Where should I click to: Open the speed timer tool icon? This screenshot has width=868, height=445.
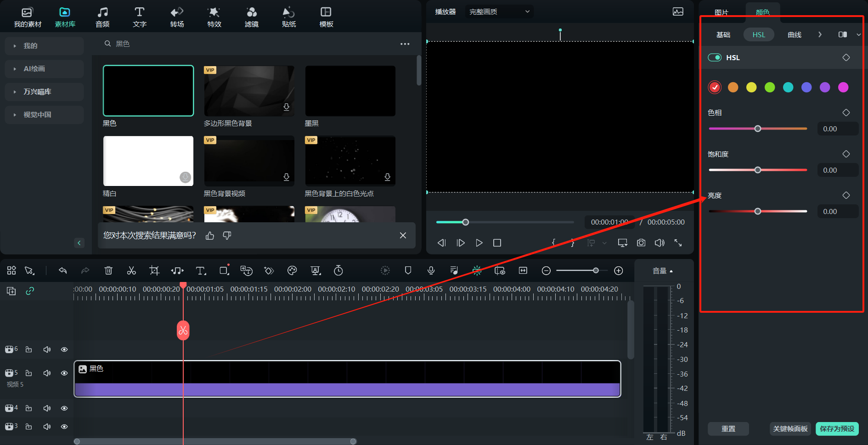[338, 270]
